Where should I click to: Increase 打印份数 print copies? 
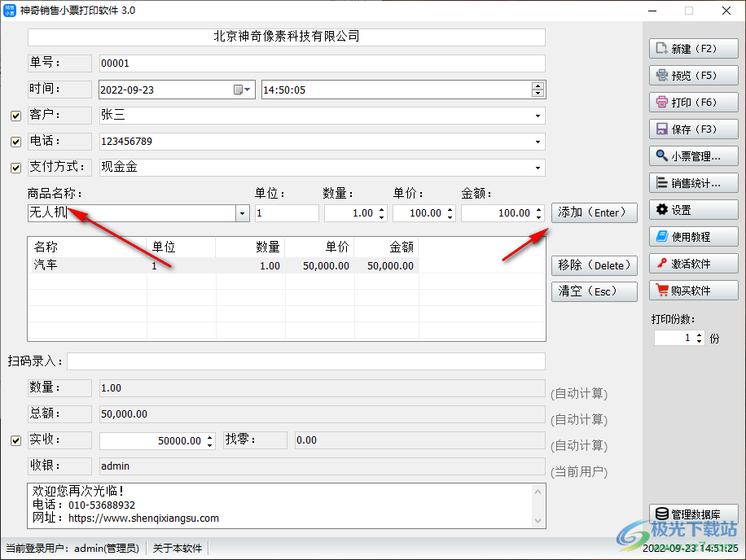699,335
